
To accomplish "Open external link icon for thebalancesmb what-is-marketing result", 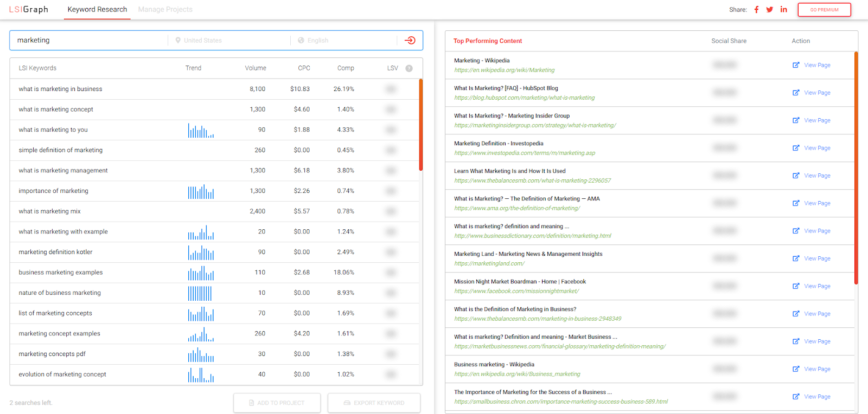I will [x=796, y=176].
